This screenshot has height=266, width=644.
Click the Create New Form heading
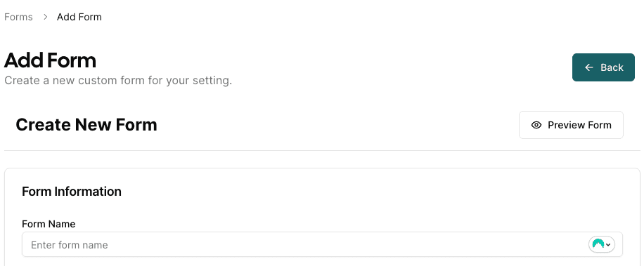(x=86, y=125)
